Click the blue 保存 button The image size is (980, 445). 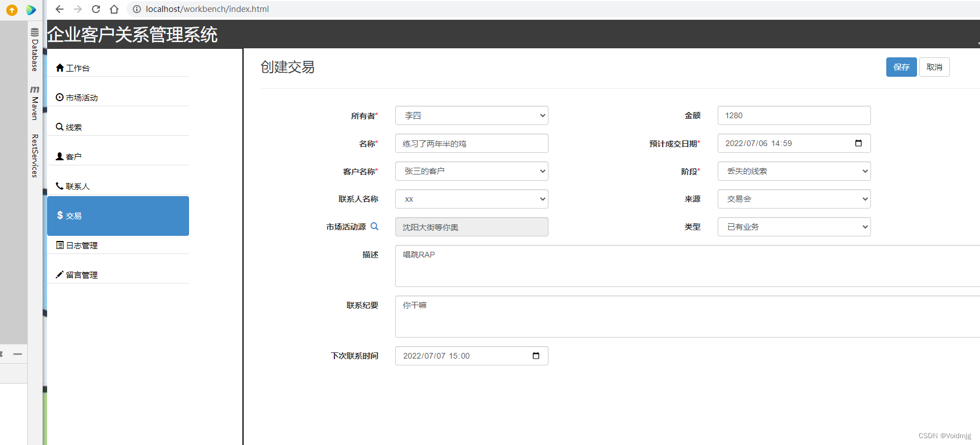pyautogui.click(x=901, y=67)
